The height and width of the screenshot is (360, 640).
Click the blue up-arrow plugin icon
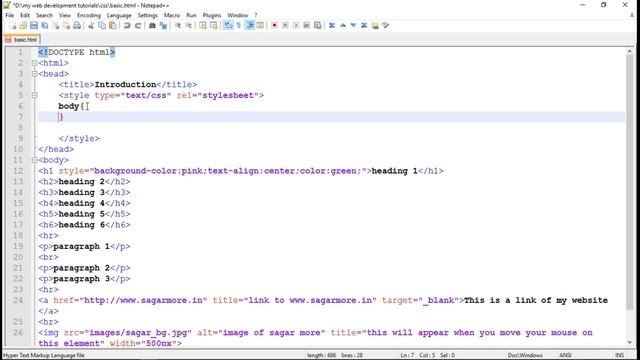pyautogui.click(x=343, y=26)
